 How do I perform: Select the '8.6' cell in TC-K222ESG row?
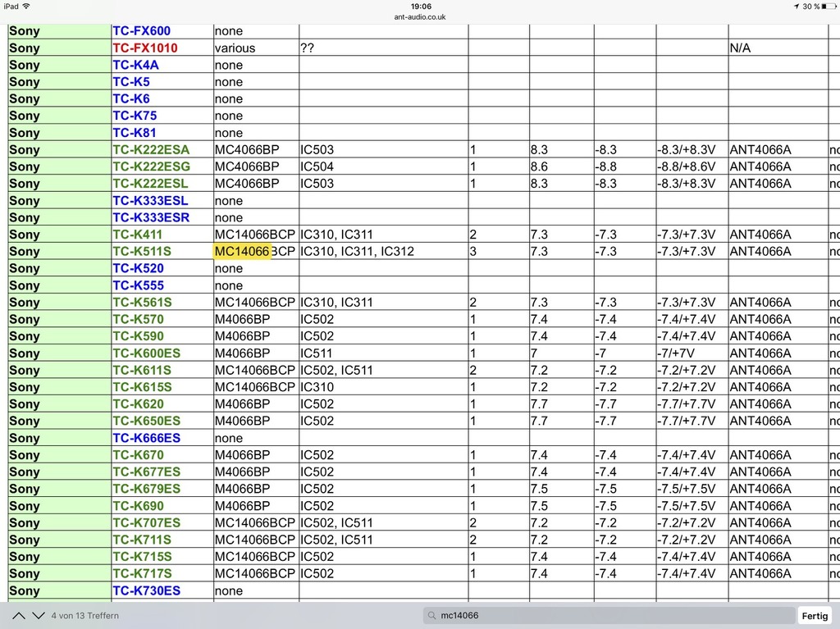tap(561, 166)
